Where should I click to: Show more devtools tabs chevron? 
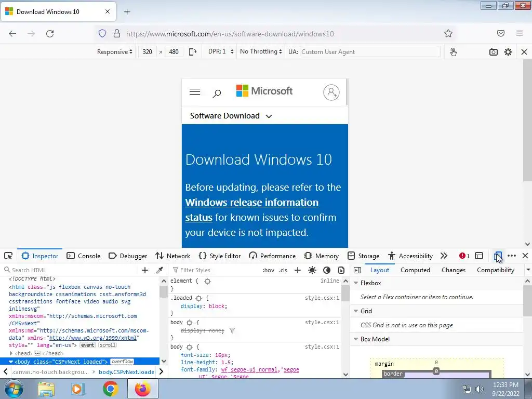tap(444, 256)
